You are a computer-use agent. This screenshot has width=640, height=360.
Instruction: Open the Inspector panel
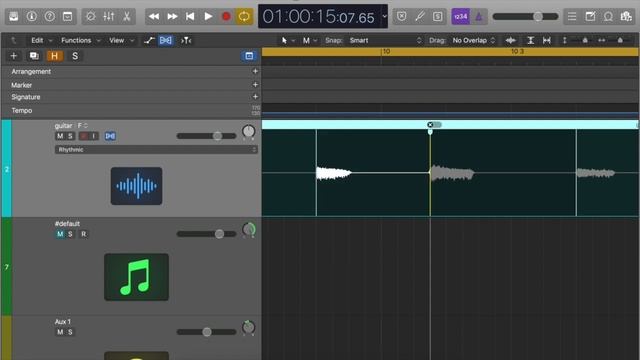click(31, 17)
